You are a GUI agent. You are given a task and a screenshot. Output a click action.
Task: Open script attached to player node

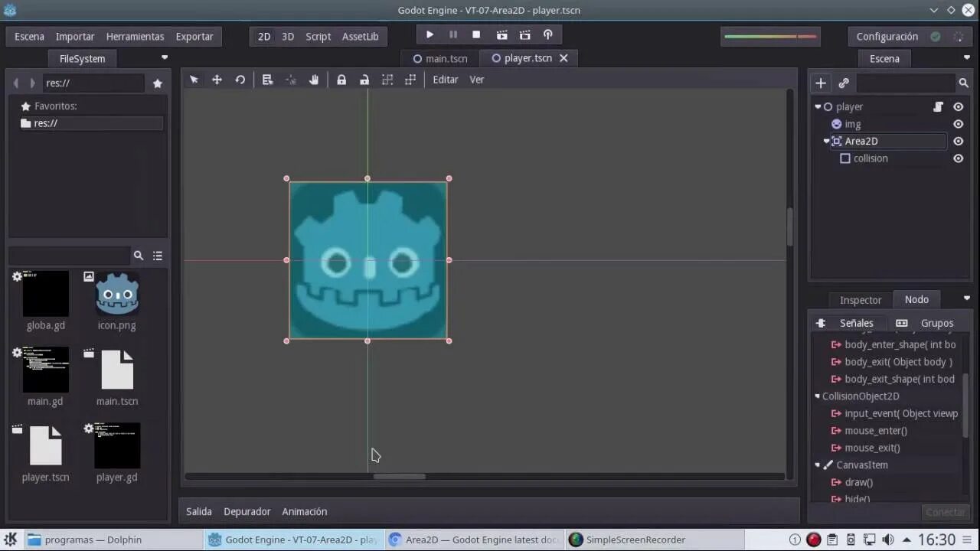(938, 107)
